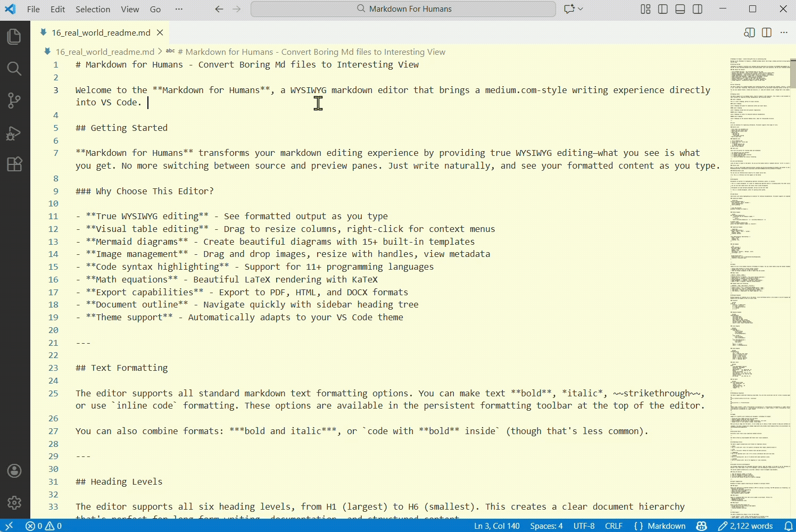The image size is (796, 532).
Task: Change indentation via Spaces: 4
Action: [546, 526]
